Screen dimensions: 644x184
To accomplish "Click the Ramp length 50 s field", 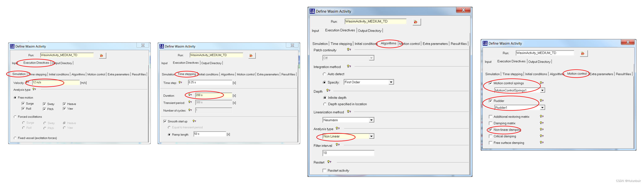I will click(209, 134).
